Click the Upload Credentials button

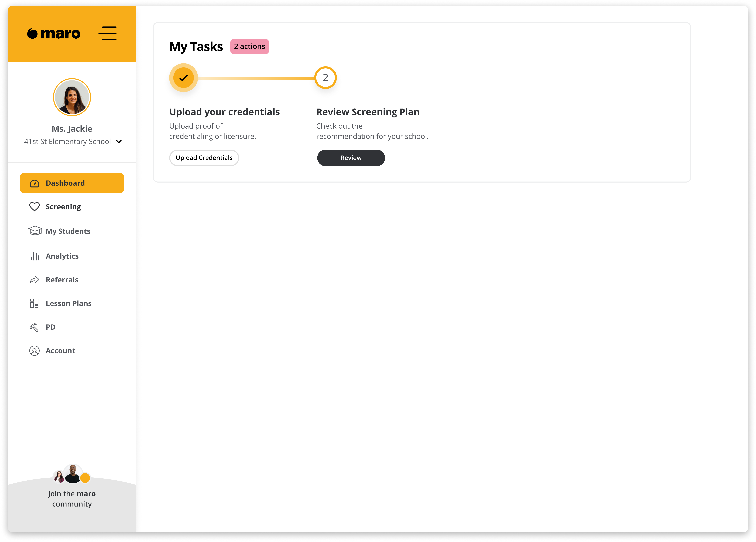pyautogui.click(x=204, y=158)
